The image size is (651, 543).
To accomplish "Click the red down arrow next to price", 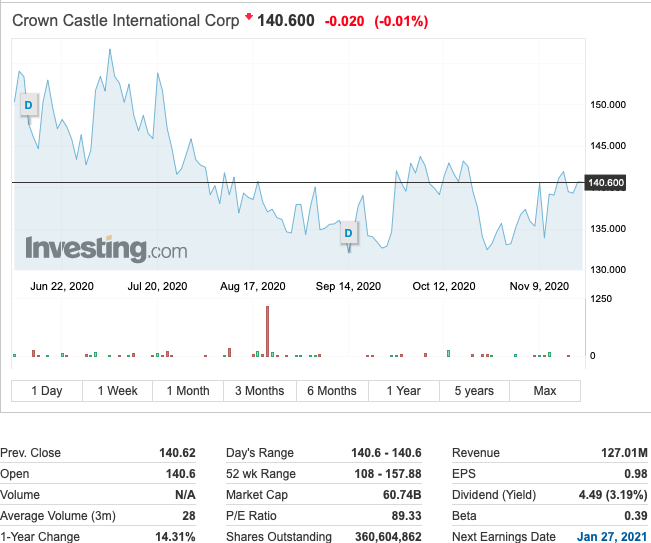I will pyautogui.click(x=249, y=17).
